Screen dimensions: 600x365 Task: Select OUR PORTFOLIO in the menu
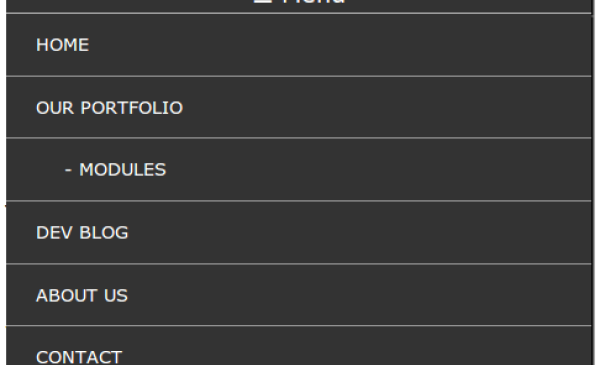click(x=109, y=108)
